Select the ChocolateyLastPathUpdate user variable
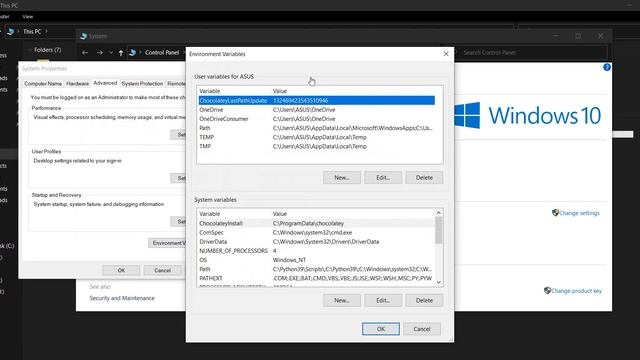This screenshot has height=360, width=640. coord(317,100)
